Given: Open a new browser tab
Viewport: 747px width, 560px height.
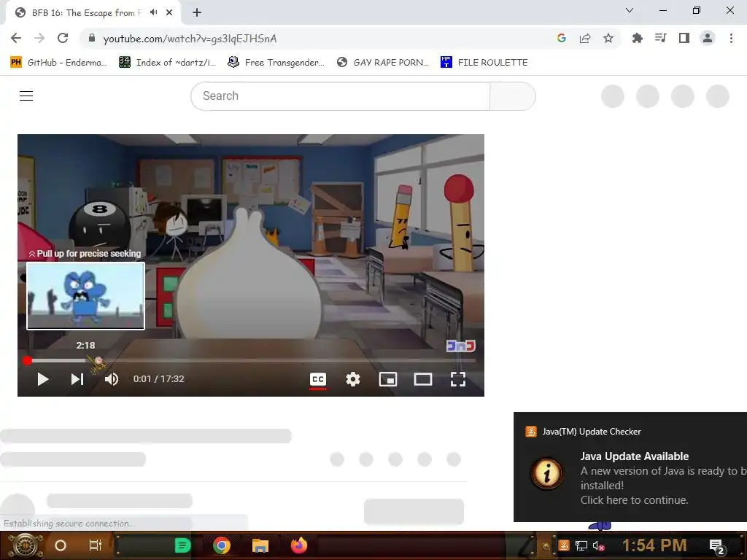Looking at the screenshot, I should (x=197, y=13).
